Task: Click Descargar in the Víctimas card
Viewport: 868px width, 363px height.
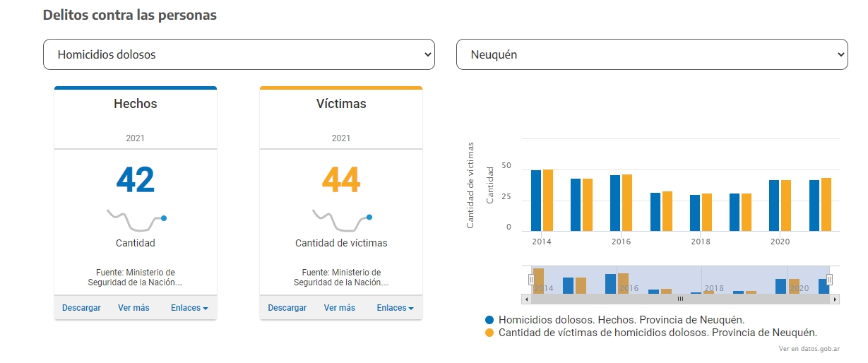Action: click(287, 308)
